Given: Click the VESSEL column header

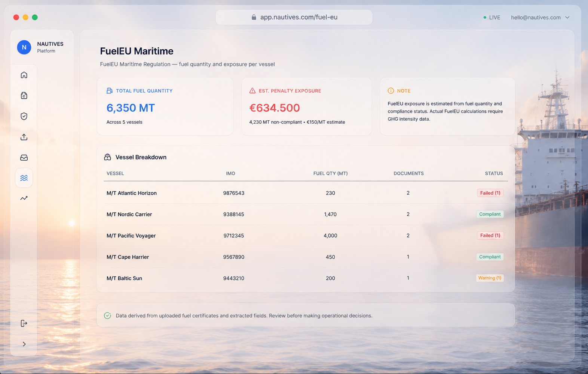Looking at the screenshot, I should (x=115, y=173).
